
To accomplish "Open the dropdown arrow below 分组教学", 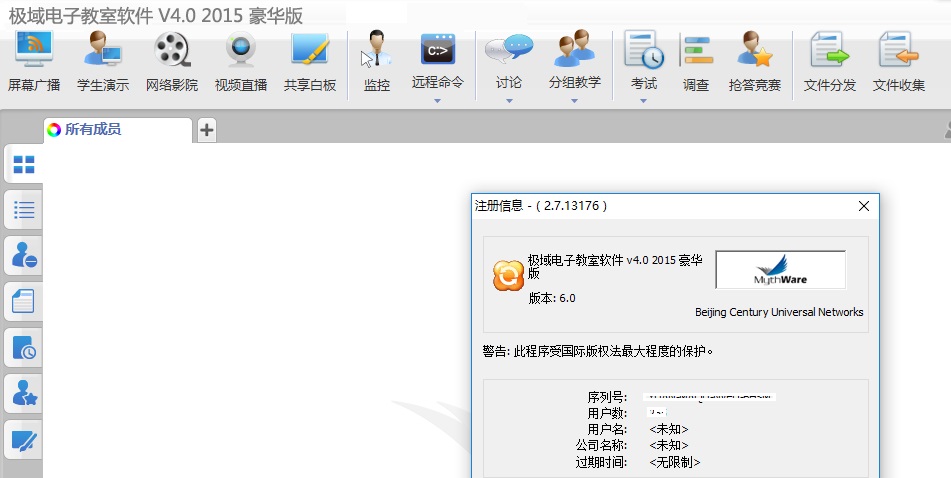I will (575, 100).
